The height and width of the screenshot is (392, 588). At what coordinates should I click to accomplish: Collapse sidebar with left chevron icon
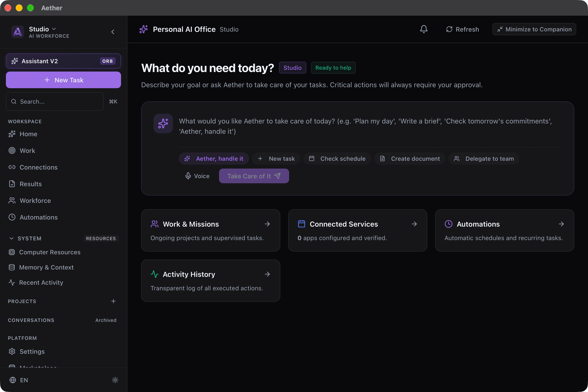pos(113,32)
